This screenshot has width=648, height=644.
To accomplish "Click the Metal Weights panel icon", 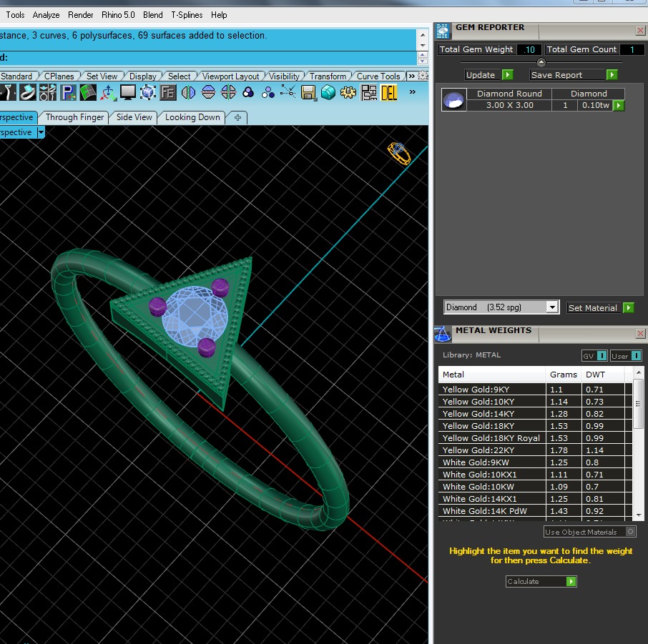I will [443, 334].
